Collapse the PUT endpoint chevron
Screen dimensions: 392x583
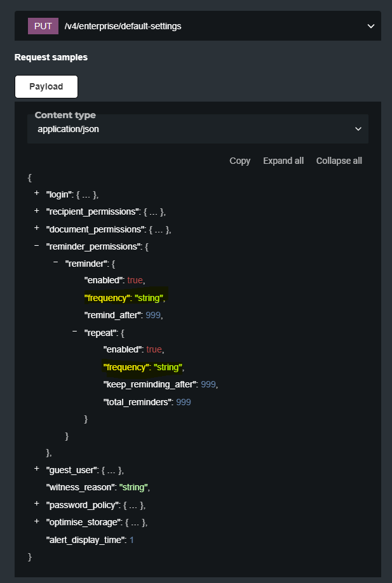[x=371, y=26]
